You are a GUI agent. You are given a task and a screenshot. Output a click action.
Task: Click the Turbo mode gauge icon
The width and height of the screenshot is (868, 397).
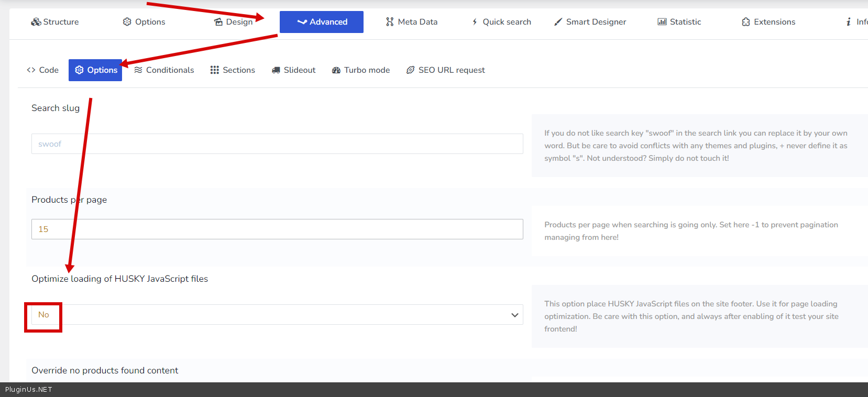click(x=336, y=70)
